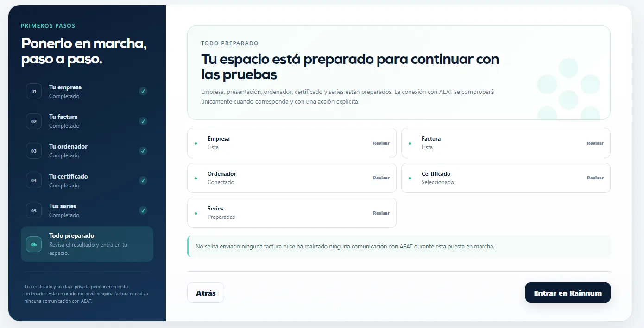
Task: Click Revisar on the Certificado card
Action: coord(595,178)
